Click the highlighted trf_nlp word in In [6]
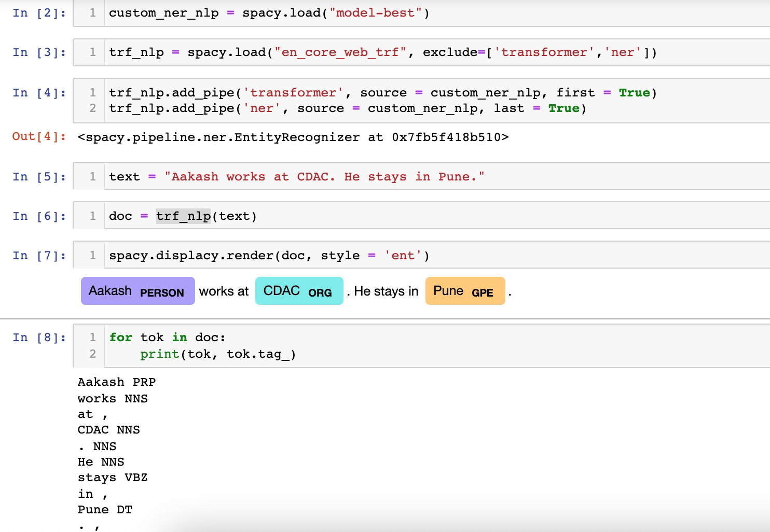The image size is (770, 532). coord(183,216)
